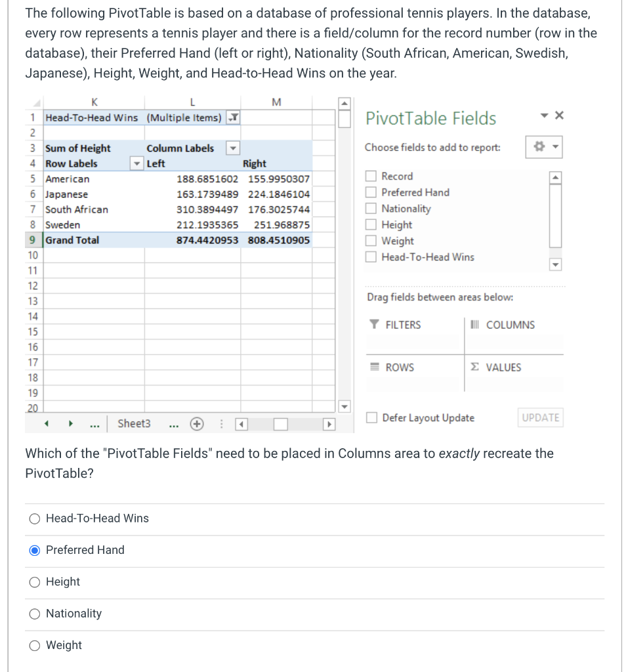
Task: Click the ROWS area icon
Action: click(373, 367)
